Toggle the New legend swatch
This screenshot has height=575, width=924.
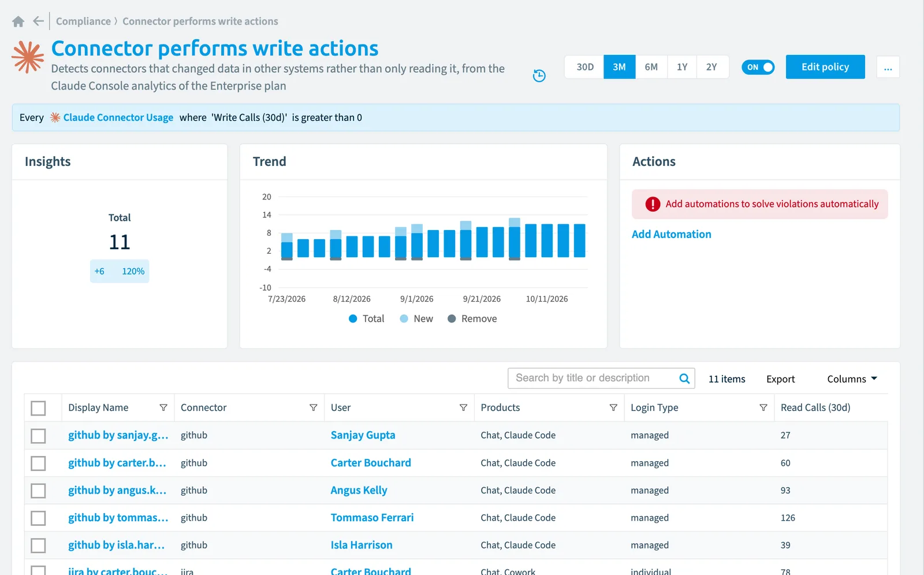404,318
